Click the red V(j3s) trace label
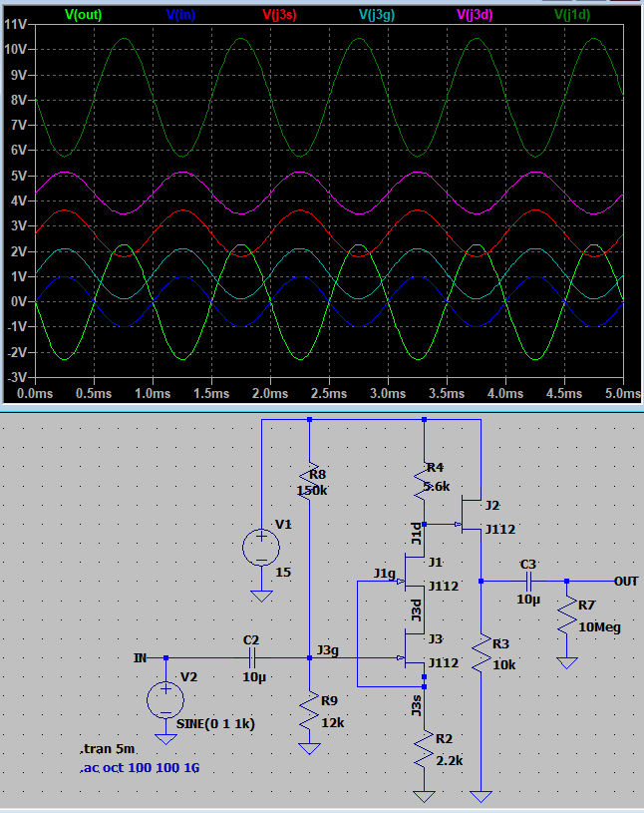The width and height of the screenshot is (644, 813). pos(282,14)
